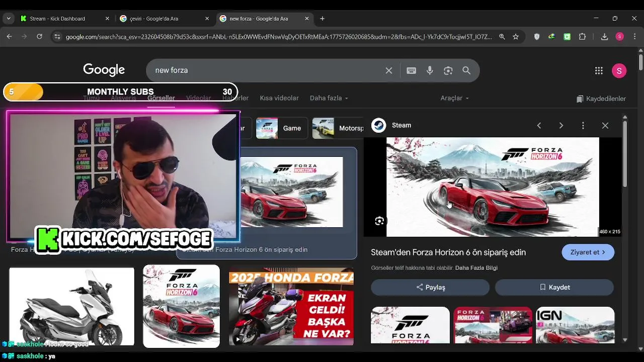Select the Kısa videolar tab

279,98
